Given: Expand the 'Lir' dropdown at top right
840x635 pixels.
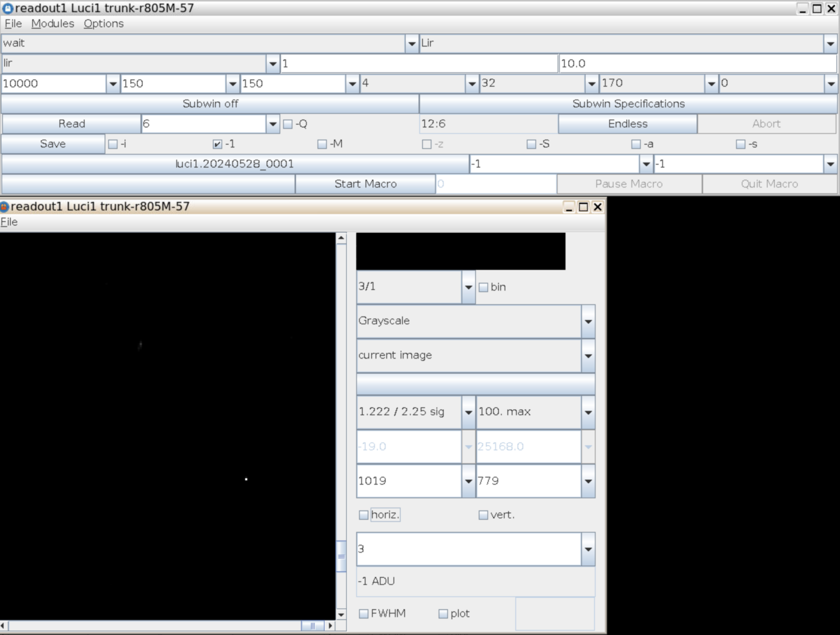Looking at the screenshot, I should coord(830,43).
